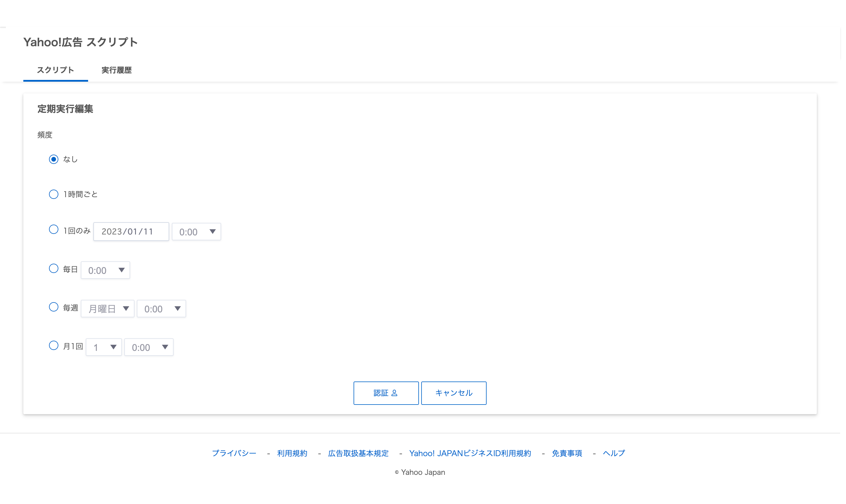Switch to the 実行履歴 tab
Image resolution: width=846 pixels, height=504 pixels.
pos(117,71)
